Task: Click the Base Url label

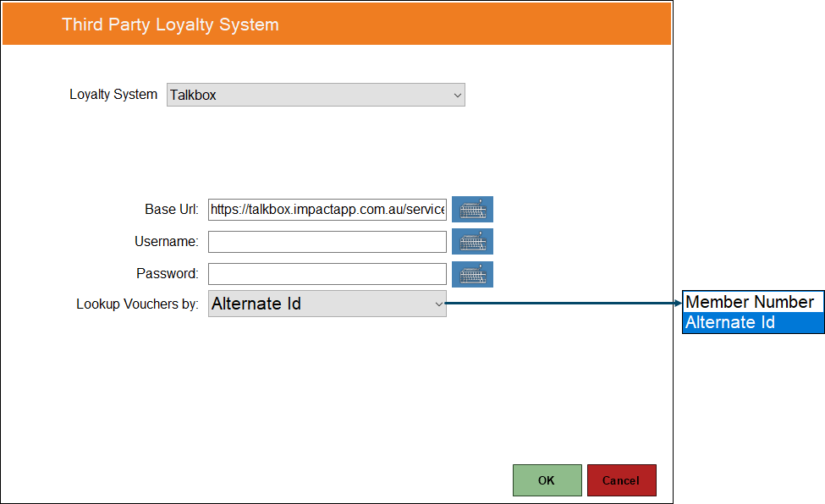Action: [x=172, y=210]
